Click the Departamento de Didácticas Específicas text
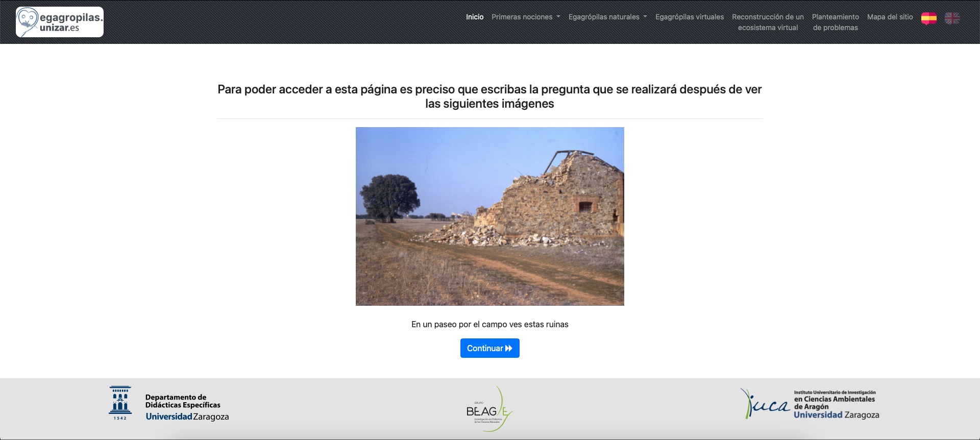This screenshot has height=440, width=980. (183, 401)
